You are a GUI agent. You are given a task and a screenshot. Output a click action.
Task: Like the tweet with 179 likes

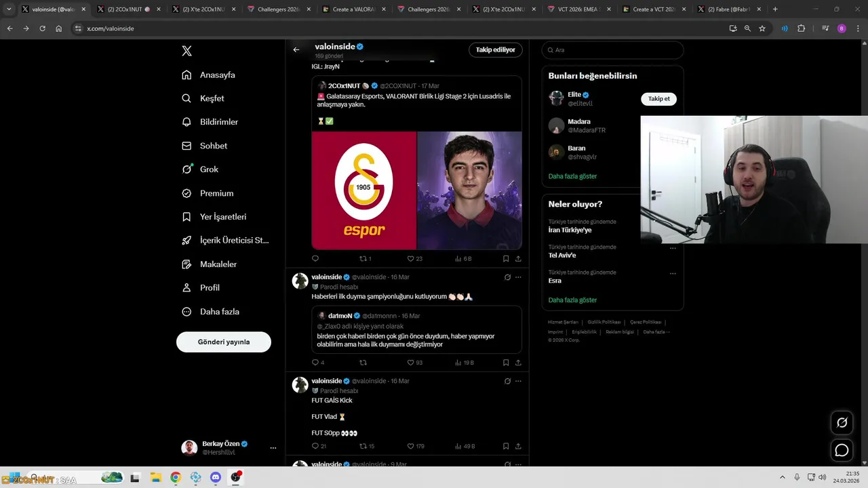(x=415, y=446)
